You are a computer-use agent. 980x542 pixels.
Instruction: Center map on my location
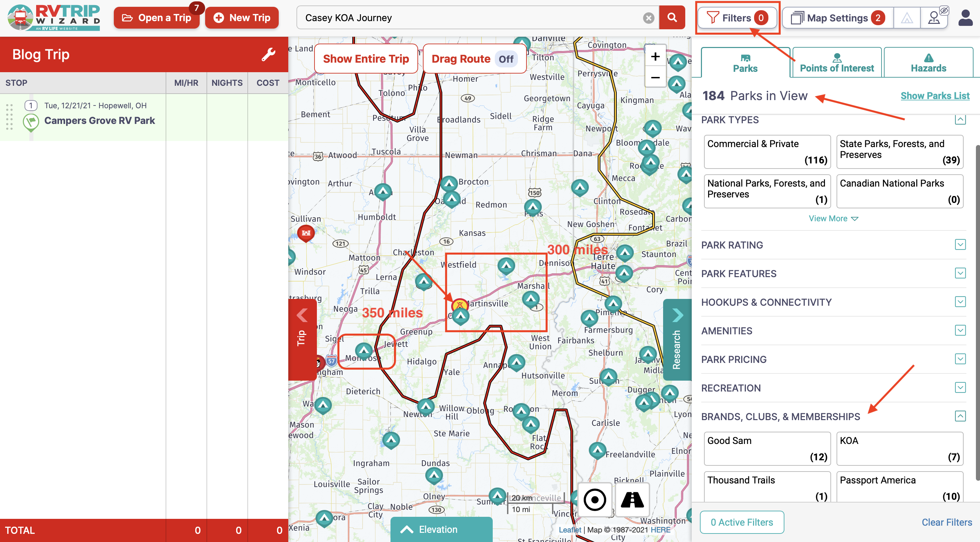click(x=595, y=499)
